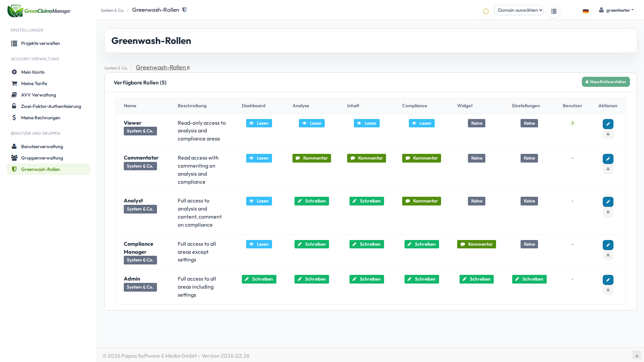Click the GreenClaimsManager logo

39,11
